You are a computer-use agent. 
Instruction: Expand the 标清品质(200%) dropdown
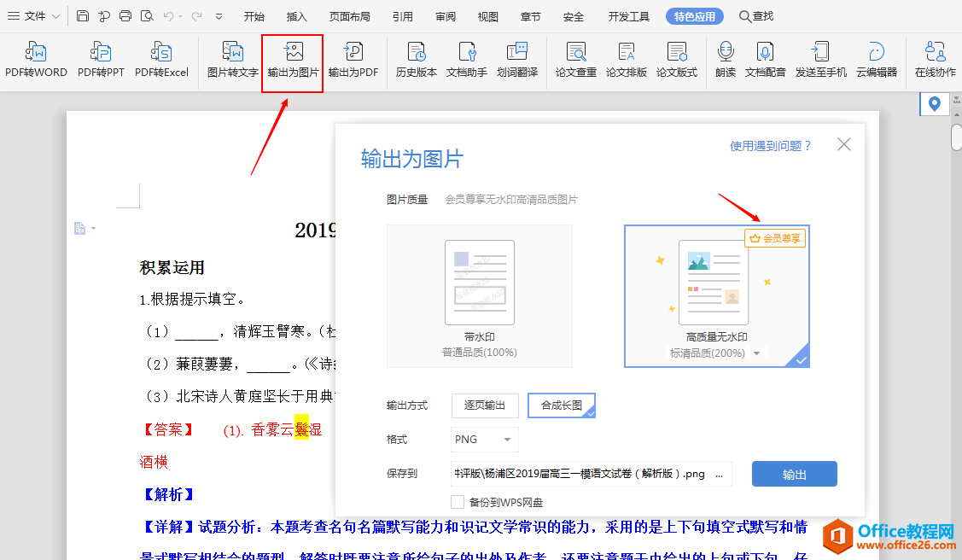[x=757, y=353]
